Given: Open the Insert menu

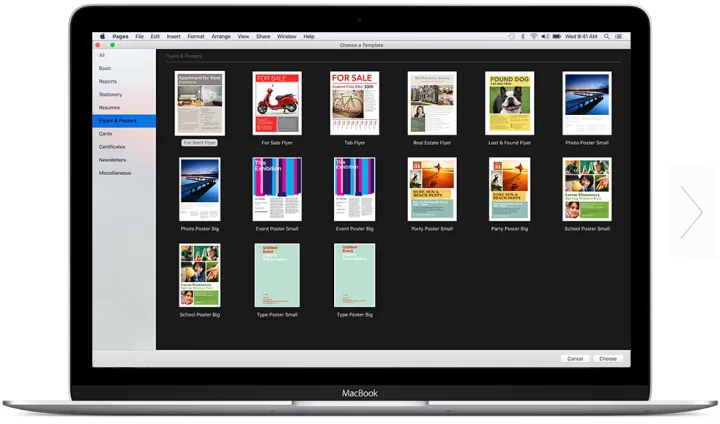Looking at the screenshot, I should coord(174,36).
